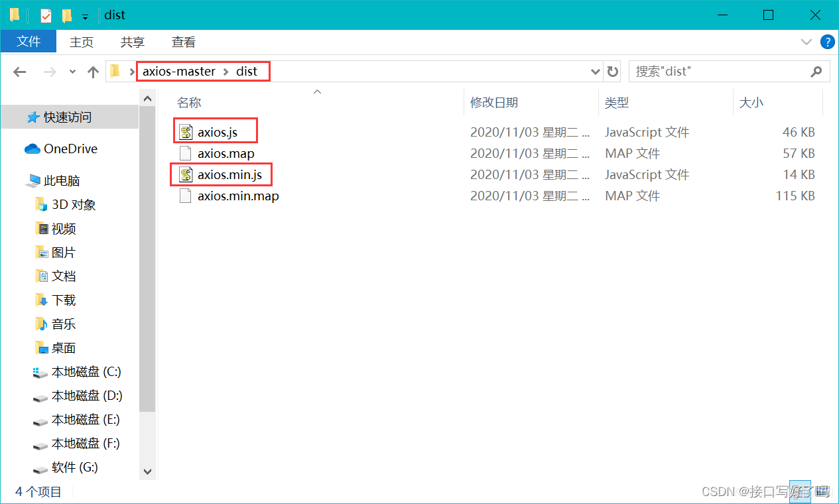Select the axios.map file
This screenshot has height=504, width=839.
(226, 153)
